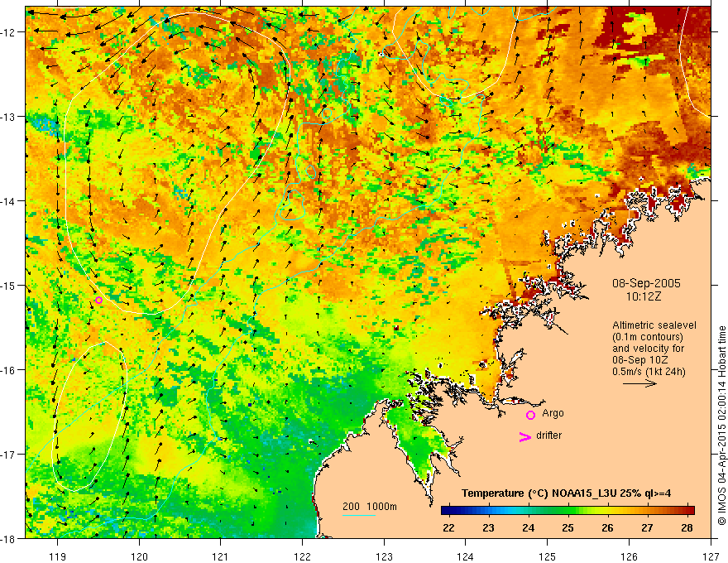This screenshot has height=563, width=728.
Task: Click the colorbar label 24
Action: click(528, 528)
